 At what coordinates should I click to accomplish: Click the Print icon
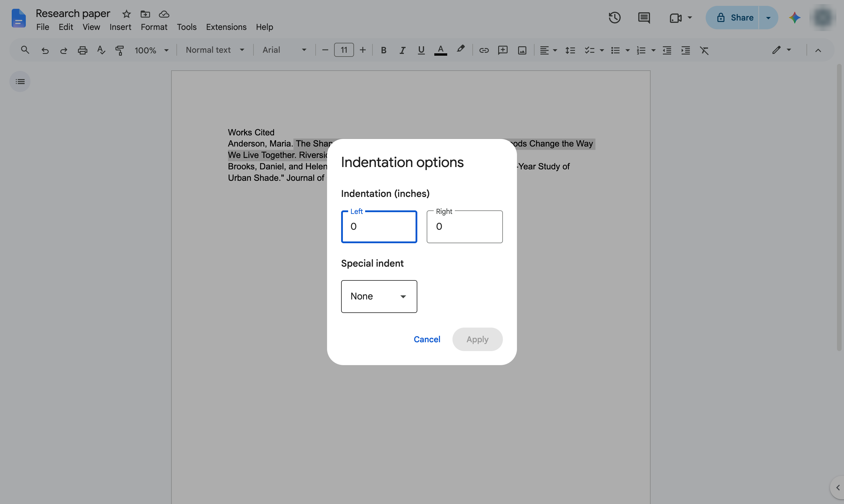coord(83,50)
